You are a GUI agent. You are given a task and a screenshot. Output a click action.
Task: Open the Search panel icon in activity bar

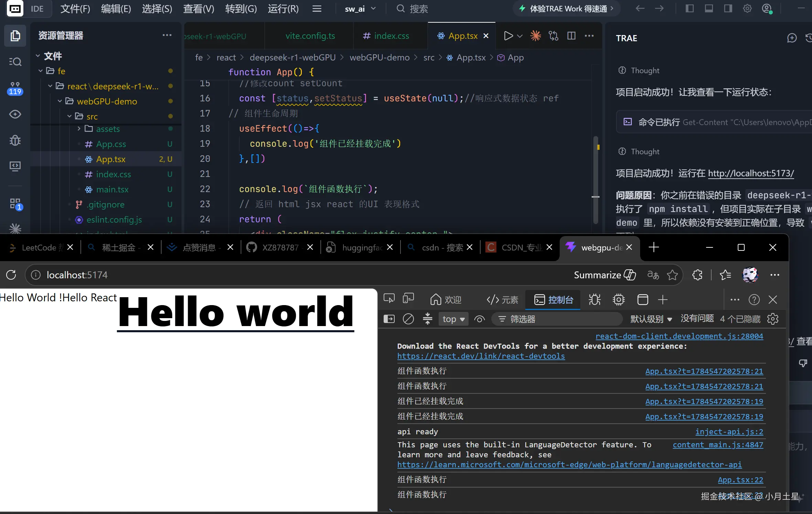pos(15,62)
